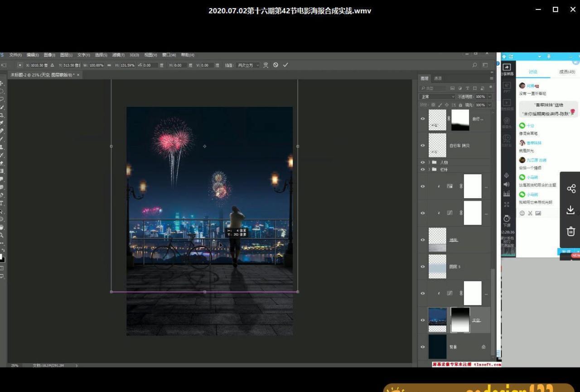Screen dimensions: 580x392
Task: Expand the 人物 layer group
Action: pos(429,162)
